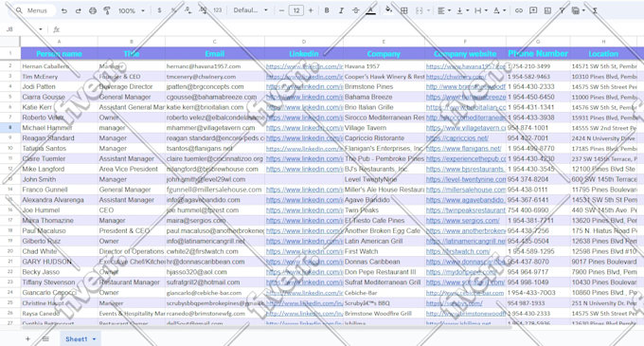Open text rotation dropdown

coord(499,10)
